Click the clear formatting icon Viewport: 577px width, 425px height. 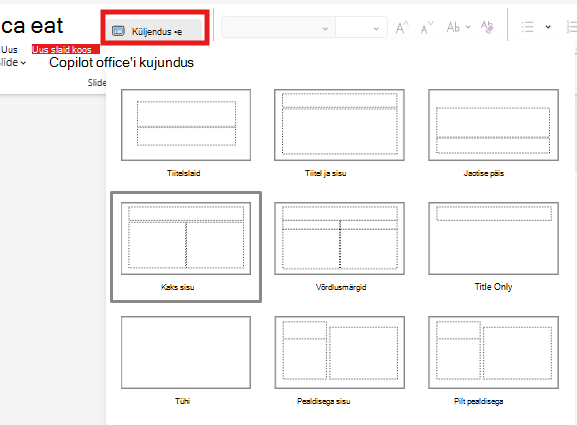pos(487,27)
